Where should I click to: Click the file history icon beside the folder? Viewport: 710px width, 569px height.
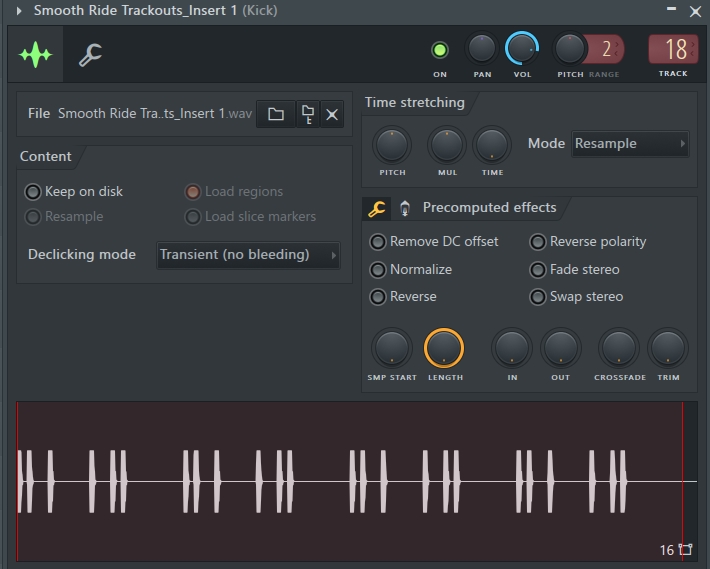pyautogui.click(x=308, y=114)
